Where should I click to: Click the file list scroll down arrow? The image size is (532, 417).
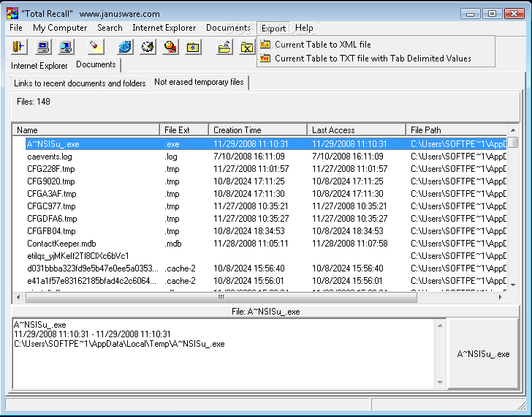coord(513,285)
